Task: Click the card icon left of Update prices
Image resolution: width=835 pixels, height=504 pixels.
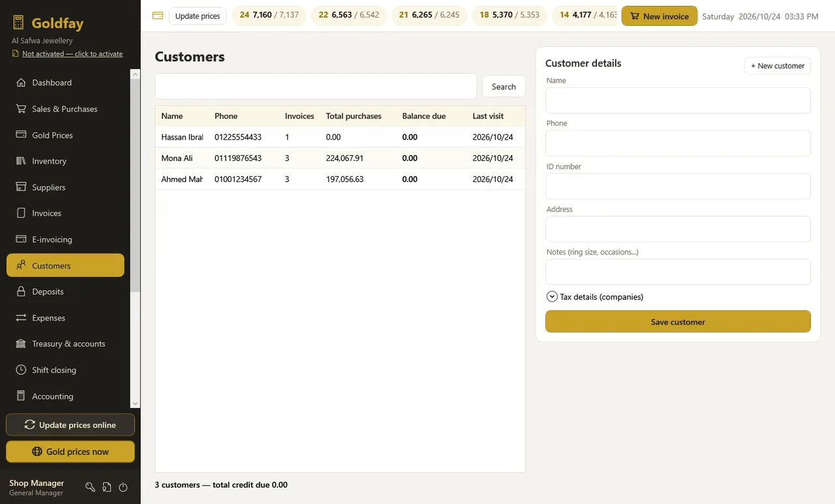Action: click(x=157, y=16)
